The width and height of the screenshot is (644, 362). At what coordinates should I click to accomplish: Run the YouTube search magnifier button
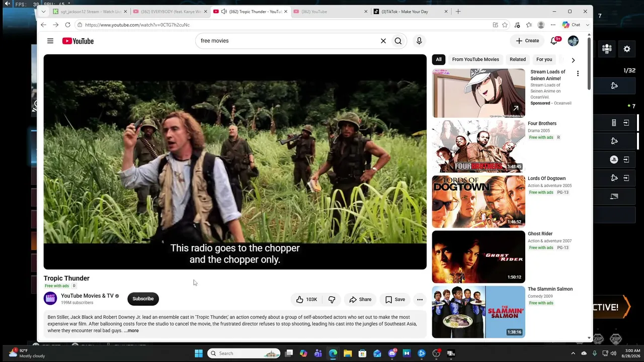click(398, 41)
